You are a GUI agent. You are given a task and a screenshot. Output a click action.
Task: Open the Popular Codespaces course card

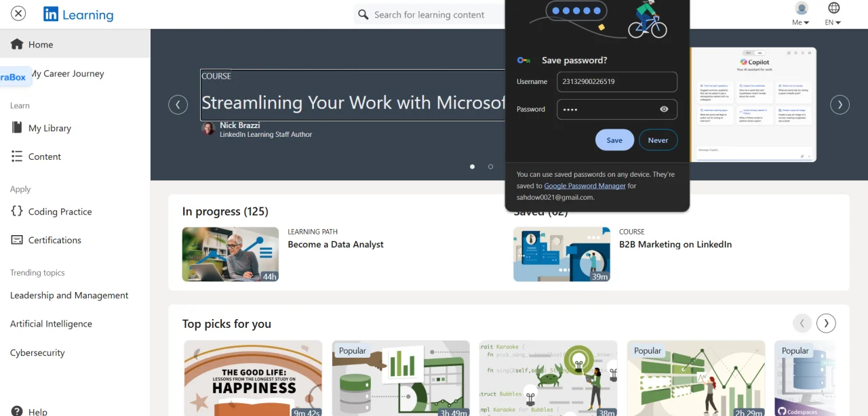coord(805,378)
